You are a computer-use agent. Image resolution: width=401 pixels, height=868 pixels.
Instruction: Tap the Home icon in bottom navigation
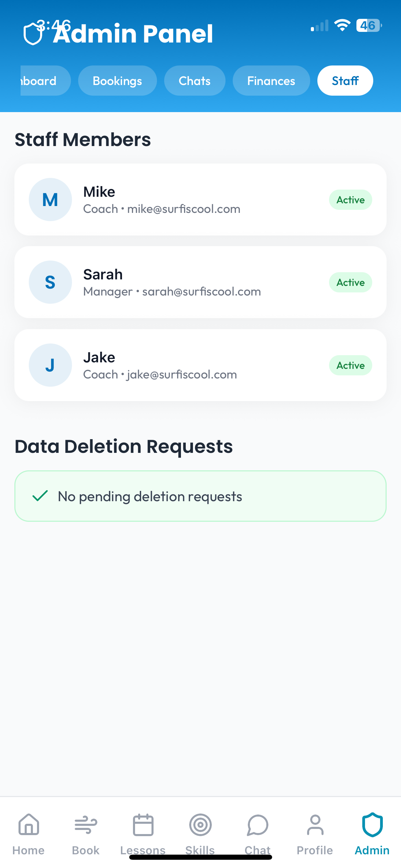(x=29, y=825)
